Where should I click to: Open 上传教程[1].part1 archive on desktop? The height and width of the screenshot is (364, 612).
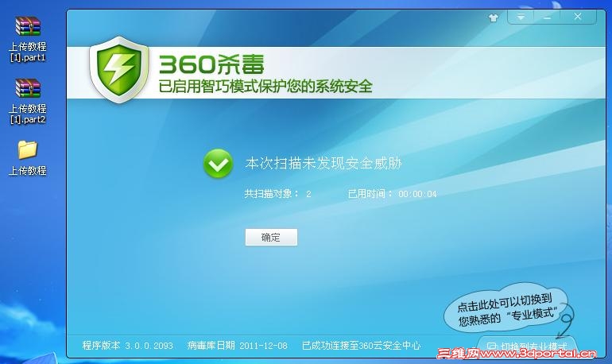[x=27, y=39]
